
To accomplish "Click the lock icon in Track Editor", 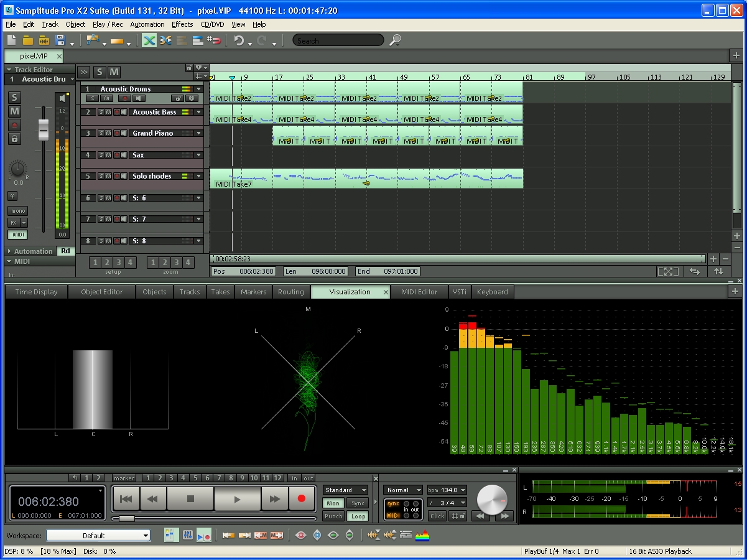I will [14, 139].
